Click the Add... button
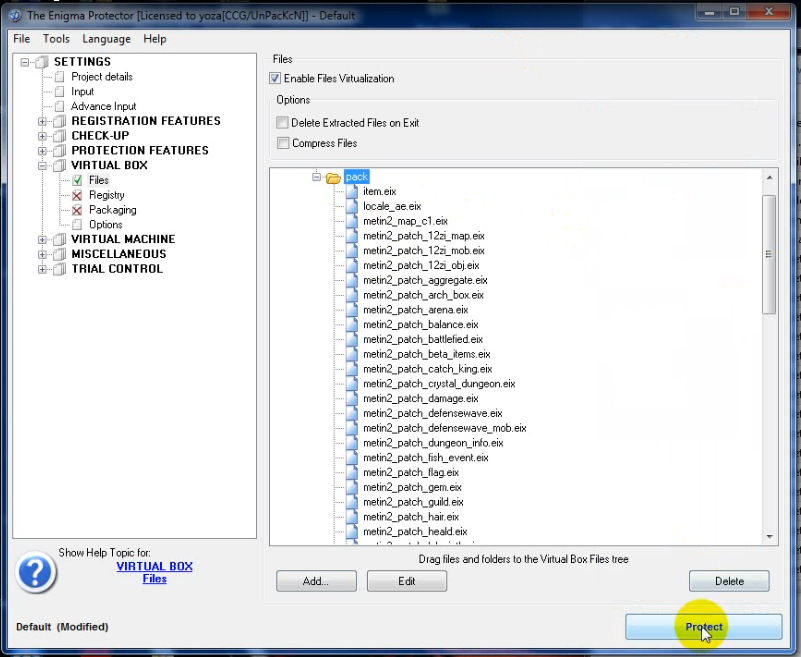Screen dimensions: 801x657 tap(316, 581)
